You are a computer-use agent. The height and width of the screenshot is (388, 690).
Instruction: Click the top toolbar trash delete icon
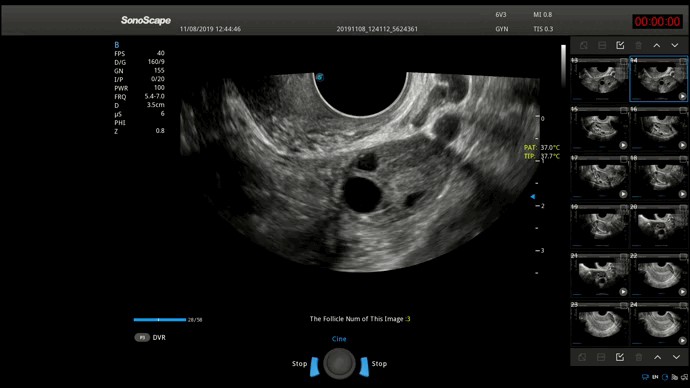click(639, 45)
